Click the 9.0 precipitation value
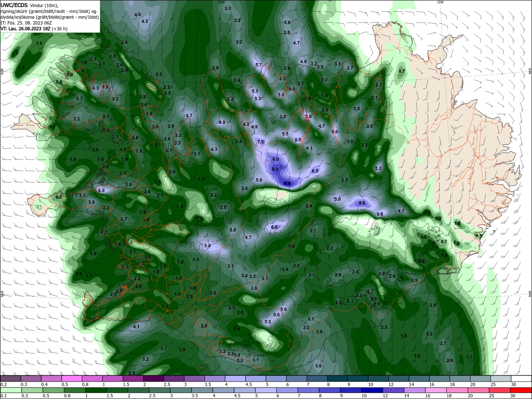Image resolution: width=532 pixels, height=399 pixels. pos(275,169)
